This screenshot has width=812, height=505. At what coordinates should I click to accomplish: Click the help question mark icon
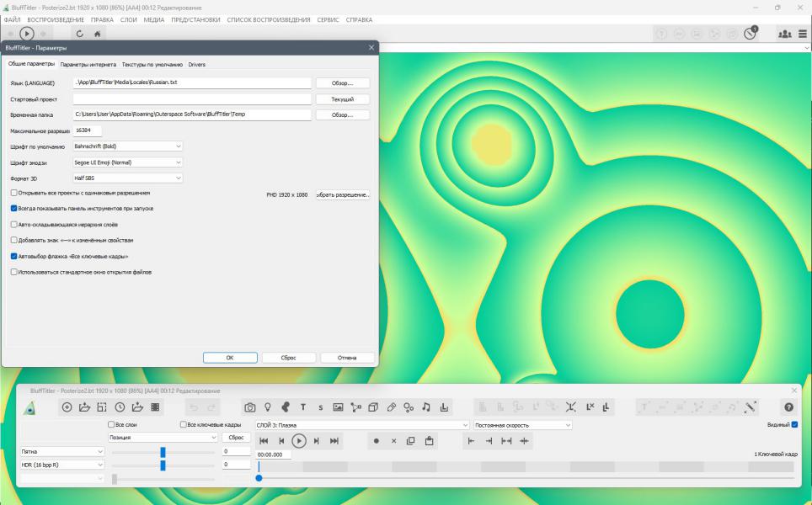(x=788, y=407)
